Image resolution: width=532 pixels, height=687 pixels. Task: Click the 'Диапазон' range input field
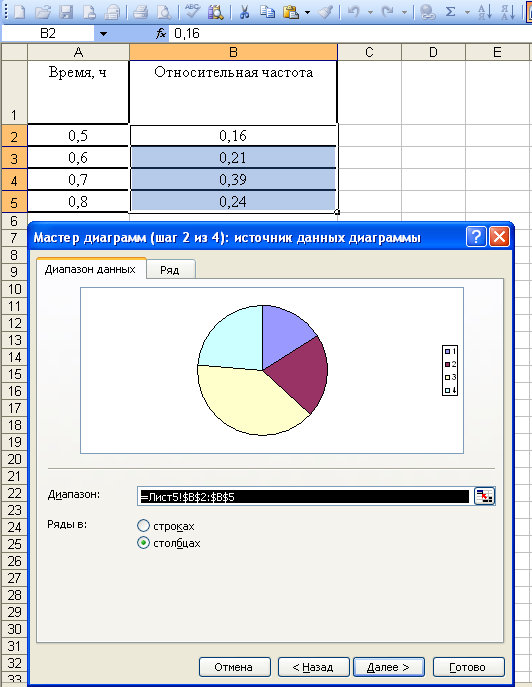coord(305,496)
